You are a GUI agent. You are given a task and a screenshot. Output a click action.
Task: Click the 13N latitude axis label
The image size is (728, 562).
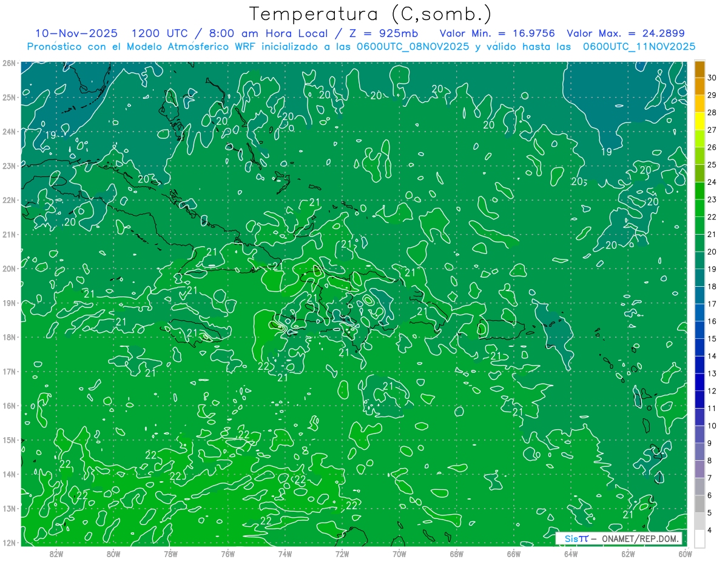click(x=8, y=508)
